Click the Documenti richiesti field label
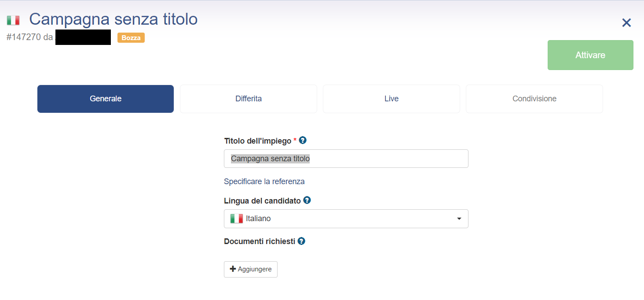The height and width of the screenshot is (300, 644). 260,241
